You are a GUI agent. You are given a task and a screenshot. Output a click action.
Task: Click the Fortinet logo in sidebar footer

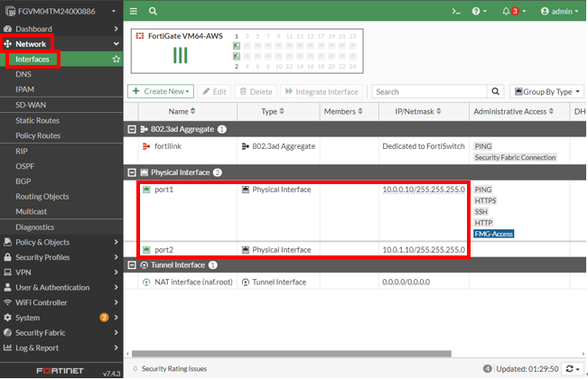pos(60,371)
